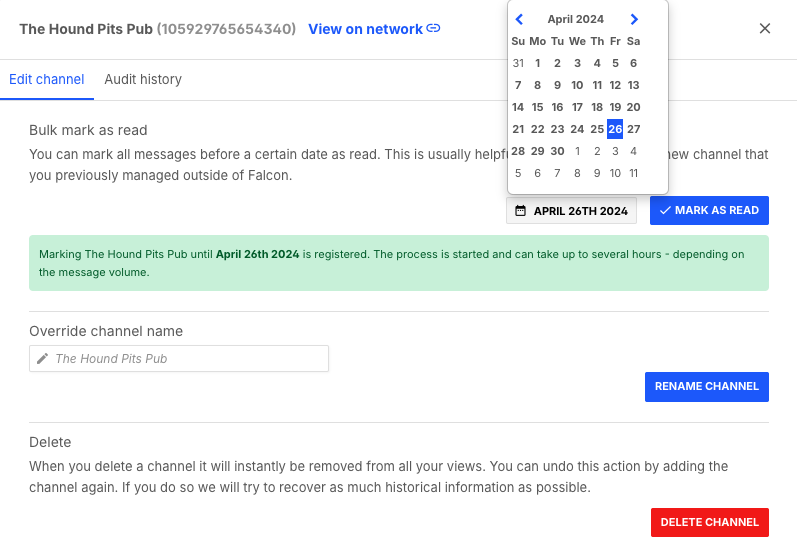Image resolution: width=797 pixels, height=555 pixels.
Task: Pick May 11 in the calendar grid
Action: coord(633,173)
